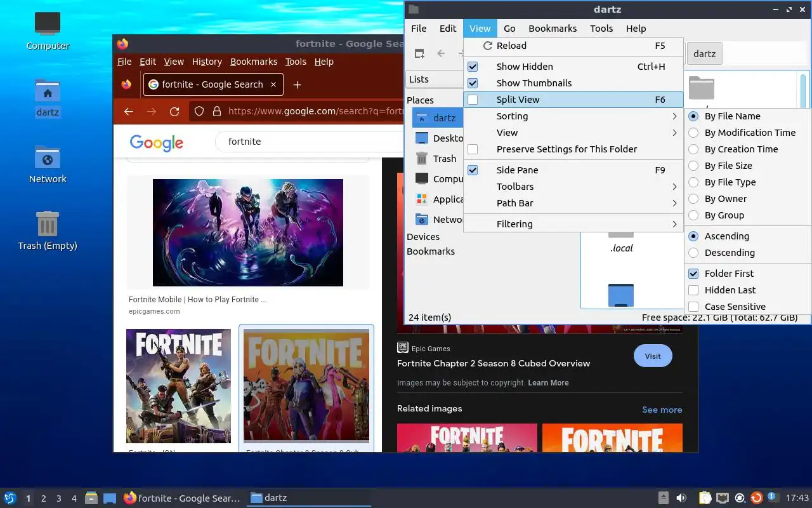Click the Bookmarks section in side pane

tap(431, 251)
